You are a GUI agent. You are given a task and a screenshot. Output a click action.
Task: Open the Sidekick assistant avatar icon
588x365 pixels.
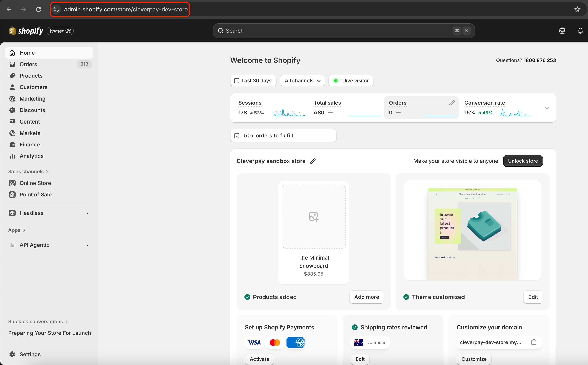coord(562,31)
